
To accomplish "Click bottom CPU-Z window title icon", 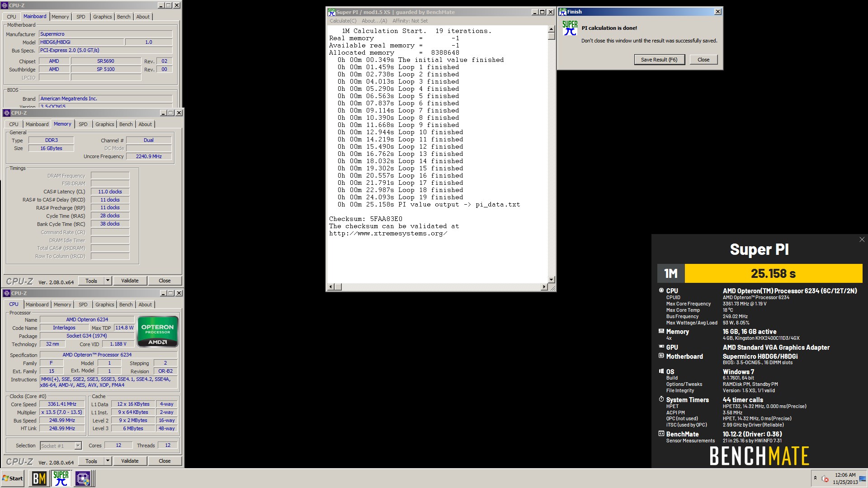I will click(x=7, y=293).
